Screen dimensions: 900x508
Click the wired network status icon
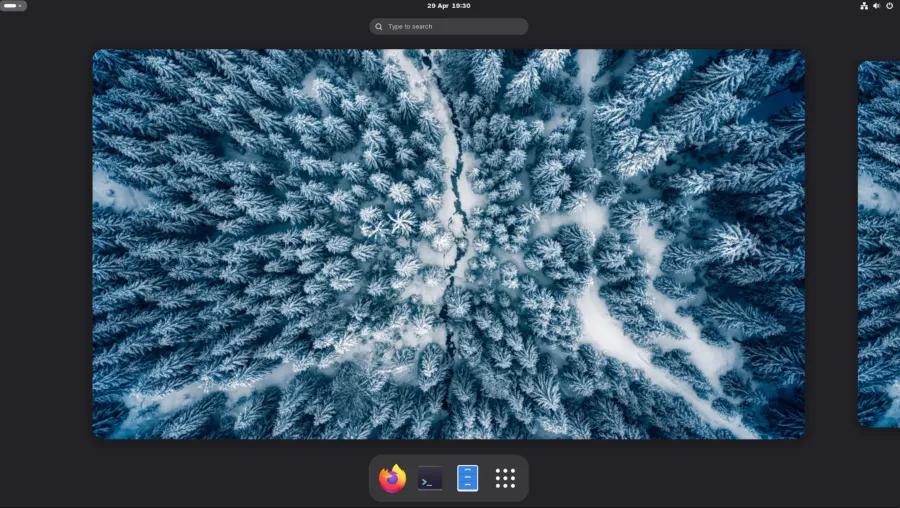[864, 6]
